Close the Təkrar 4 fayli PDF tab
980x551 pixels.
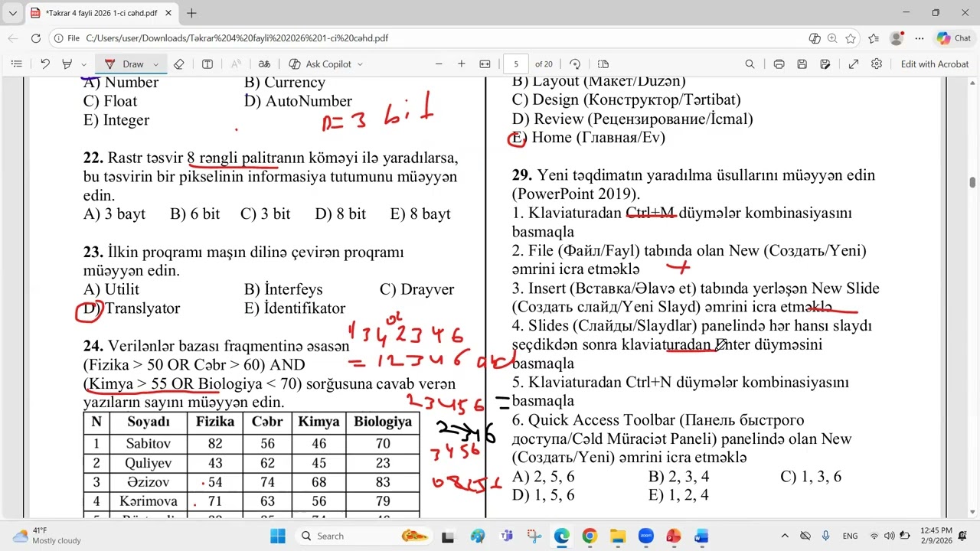tap(168, 13)
